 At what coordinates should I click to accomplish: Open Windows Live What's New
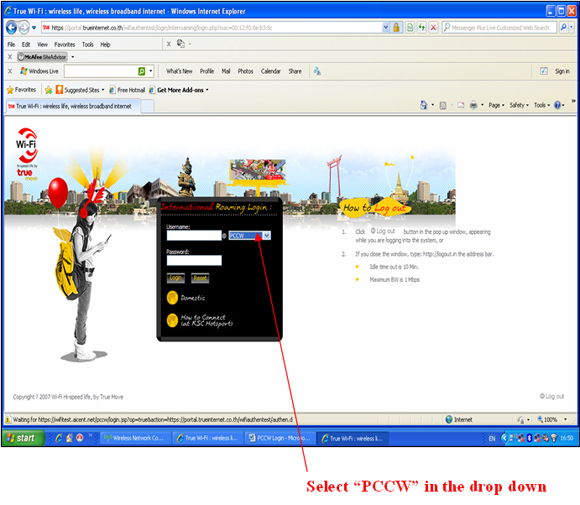tap(179, 71)
